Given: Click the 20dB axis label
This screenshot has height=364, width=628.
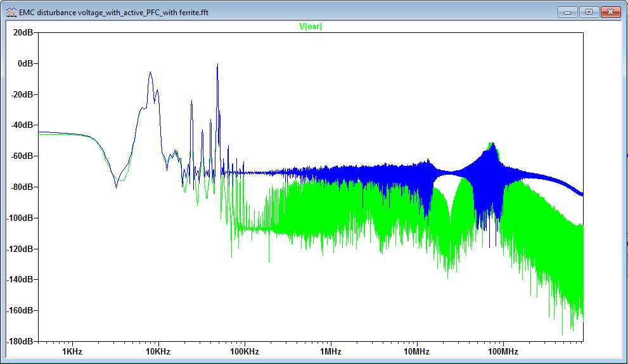Looking at the screenshot, I should pyautogui.click(x=23, y=33).
